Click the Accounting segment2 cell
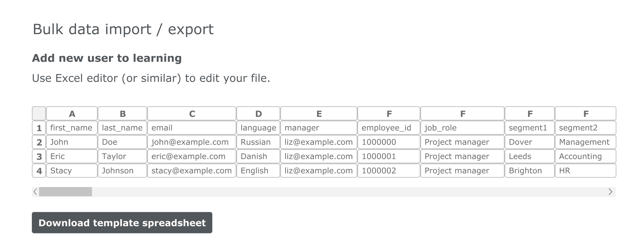 pyautogui.click(x=585, y=157)
